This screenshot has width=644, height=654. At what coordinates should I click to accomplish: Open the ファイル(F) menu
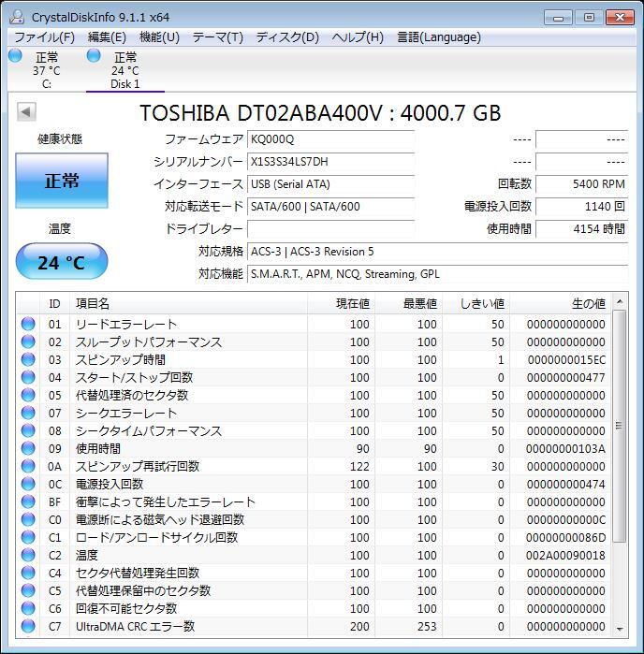pyautogui.click(x=44, y=37)
